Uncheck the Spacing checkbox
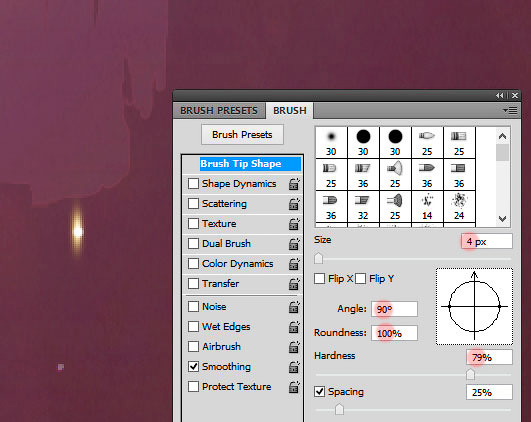This screenshot has width=531, height=422. [319, 392]
